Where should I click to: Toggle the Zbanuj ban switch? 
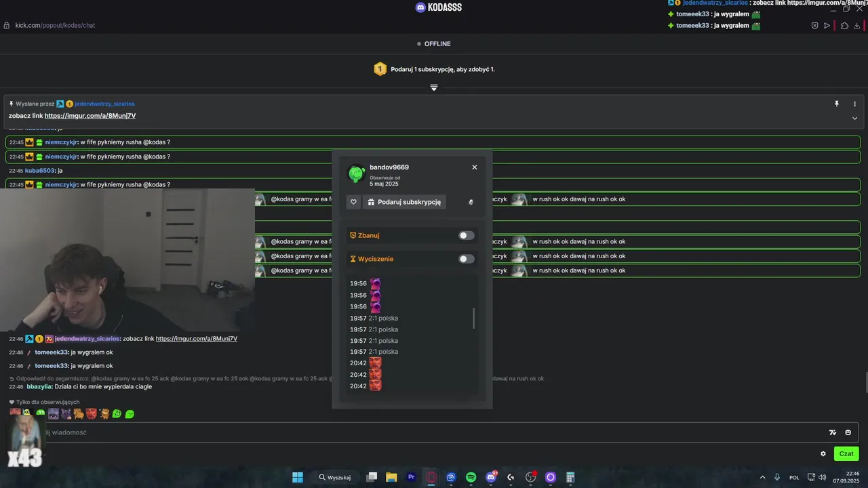point(467,235)
